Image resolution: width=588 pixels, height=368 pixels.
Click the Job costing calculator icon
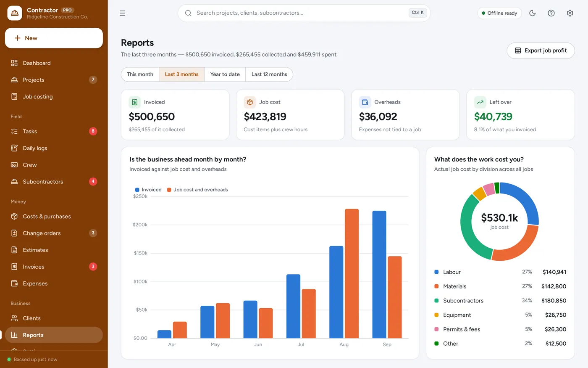pyautogui.click(x=14, y=97)
